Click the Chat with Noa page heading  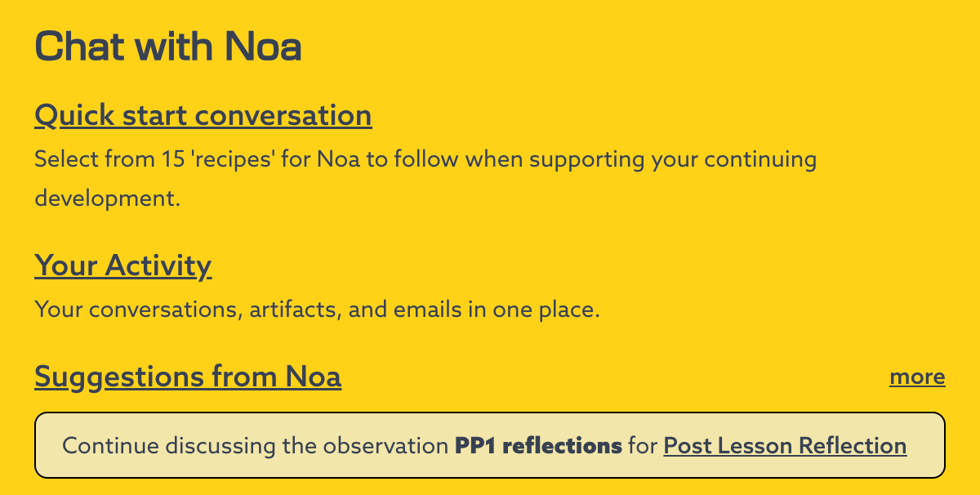click(x=168, y=47)
